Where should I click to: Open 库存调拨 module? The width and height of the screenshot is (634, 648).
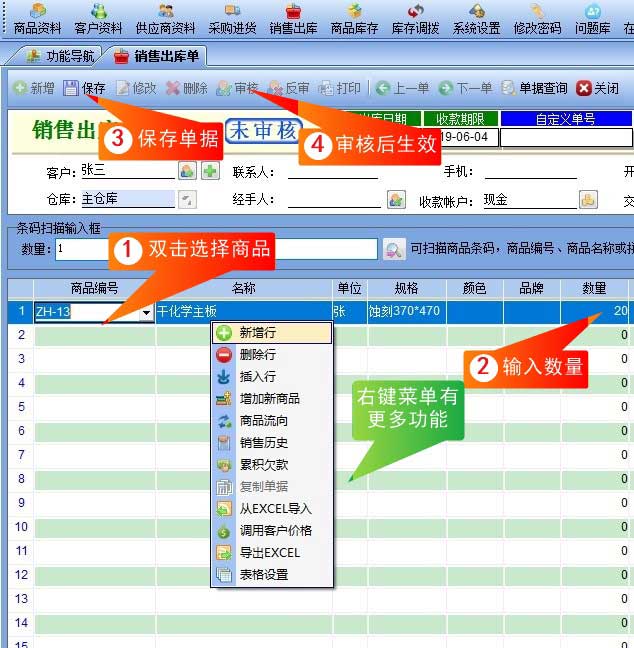pyautogui.click(x=415, y=19)
